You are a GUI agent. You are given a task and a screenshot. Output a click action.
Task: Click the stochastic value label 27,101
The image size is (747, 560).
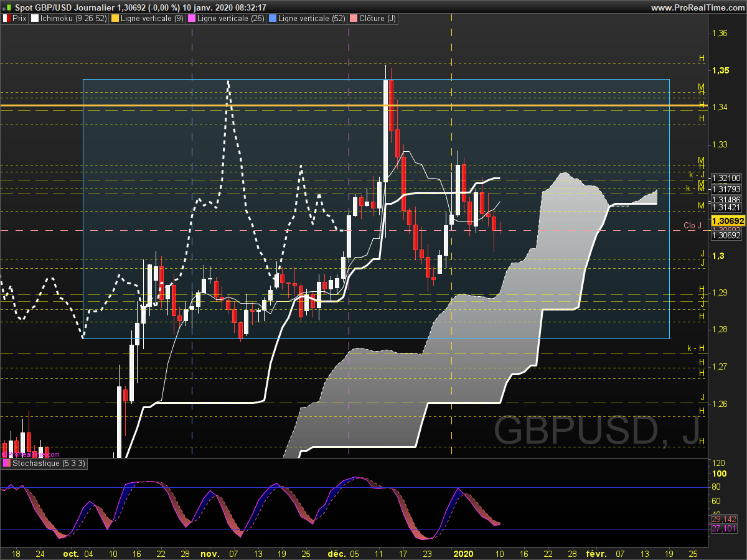click(x=723, y=529)
